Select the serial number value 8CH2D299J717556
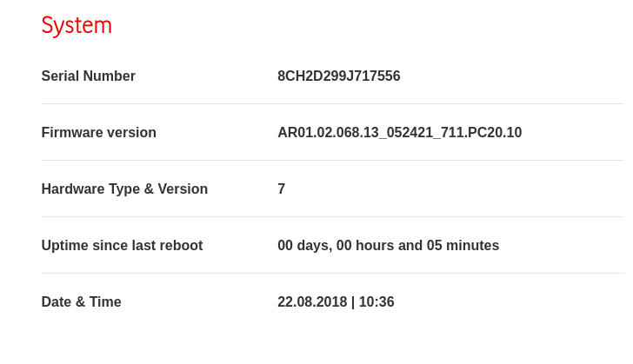 click(338, 76)
